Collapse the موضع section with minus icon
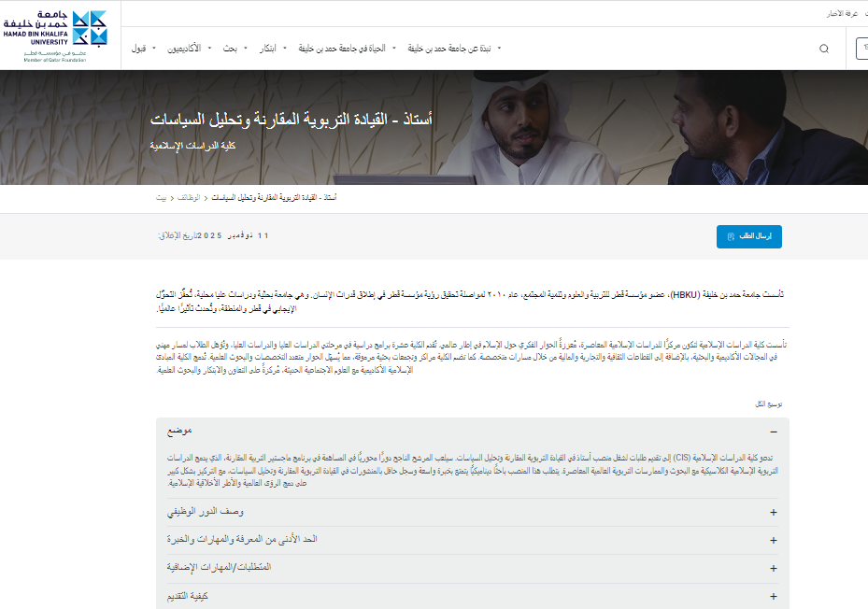 (x=773, y=432)
